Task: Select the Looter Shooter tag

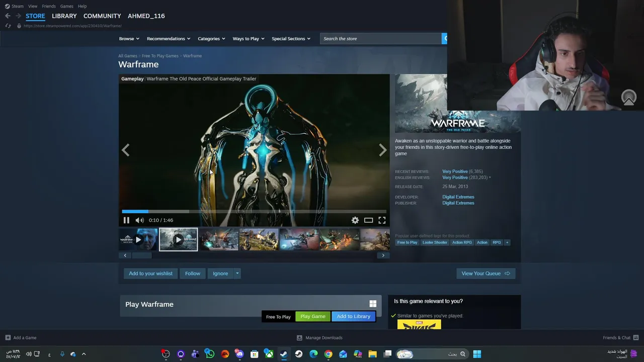Action: (435, 242)
